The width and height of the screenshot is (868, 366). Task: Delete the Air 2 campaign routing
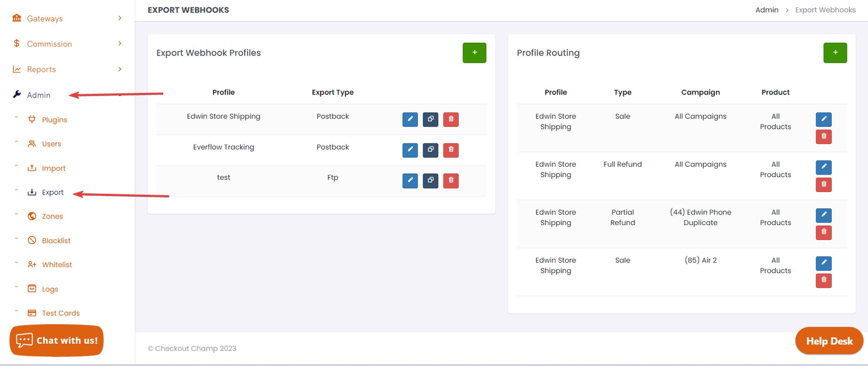click(823, 281)
